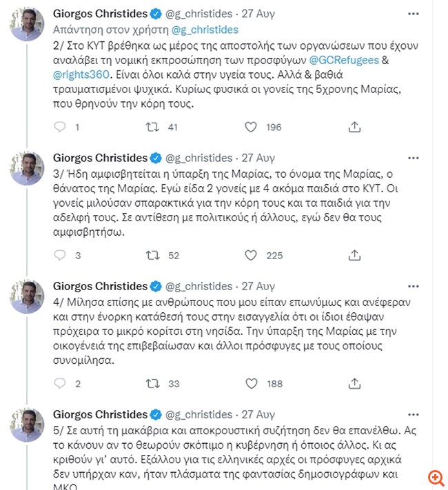Image resolution: width=448 pixels, height=490 pixels.
Task: Open more options on the first tweet
Action: (x=413, y=13)
